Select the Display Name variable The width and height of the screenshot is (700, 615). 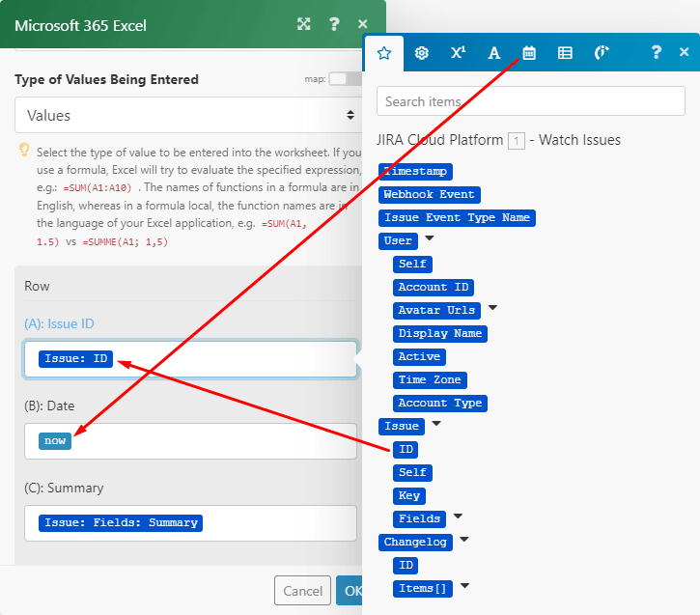[439, 333]
